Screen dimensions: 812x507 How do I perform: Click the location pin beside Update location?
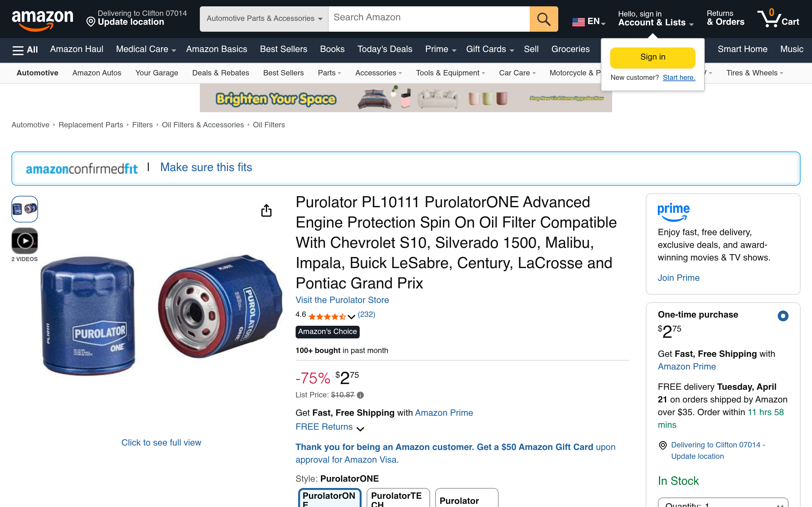point(91,22)
